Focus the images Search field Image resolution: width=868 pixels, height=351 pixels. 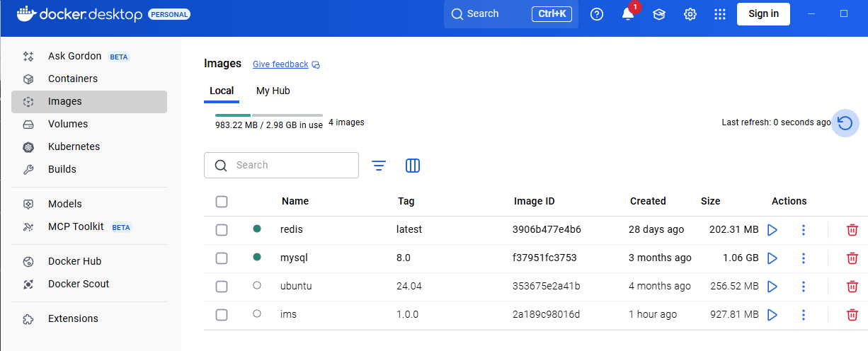pos(281,165)
